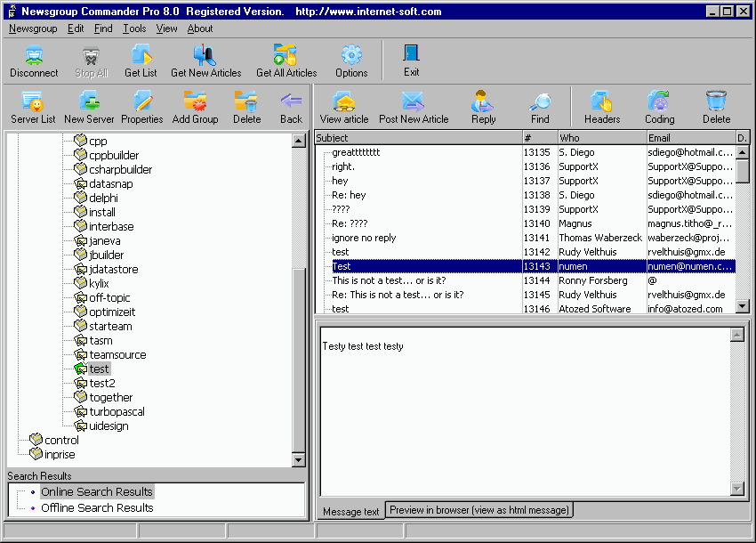Viewport: 756px width, 543px height.
Task: Click Get New Articles icon
Action: click(205, 61)
